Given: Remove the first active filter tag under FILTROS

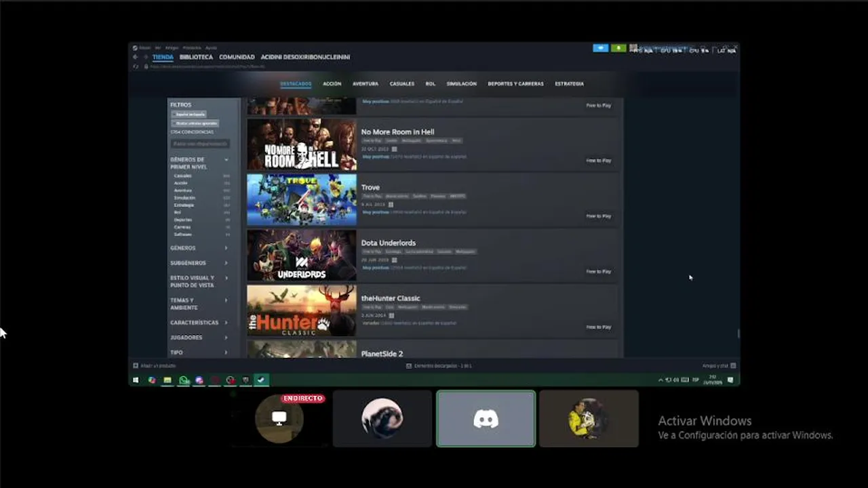Looking at the screenshot, I should [190, 114].
